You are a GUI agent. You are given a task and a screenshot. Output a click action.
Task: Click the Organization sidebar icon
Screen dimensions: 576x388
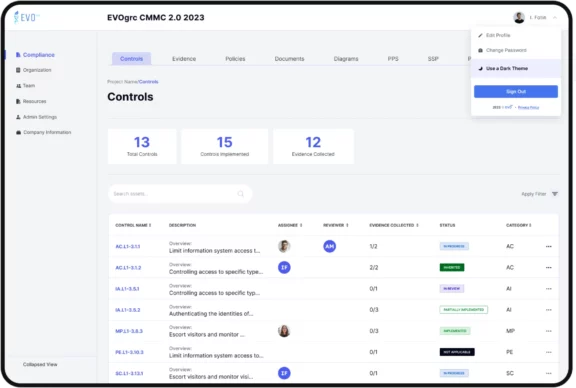(x=18, y=70)
